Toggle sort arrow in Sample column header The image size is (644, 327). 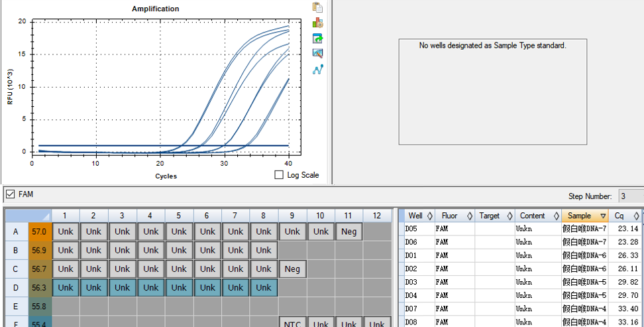tap(603, 216)
